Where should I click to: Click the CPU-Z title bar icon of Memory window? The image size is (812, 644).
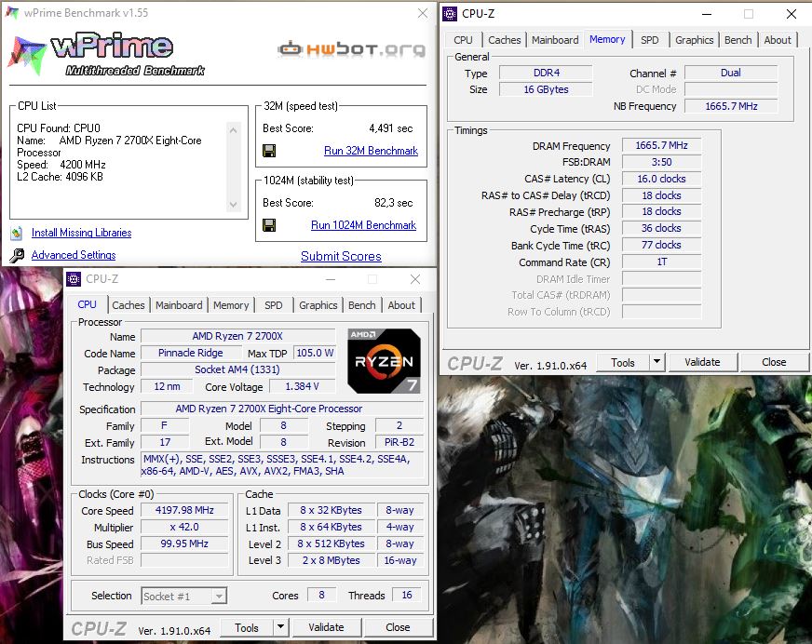450,13
